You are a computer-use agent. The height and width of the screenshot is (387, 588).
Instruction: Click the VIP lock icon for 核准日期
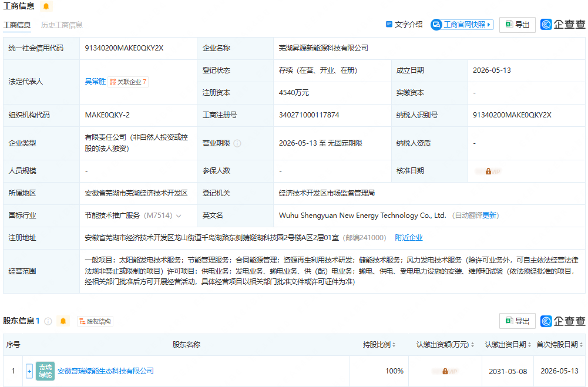[488, 171]
